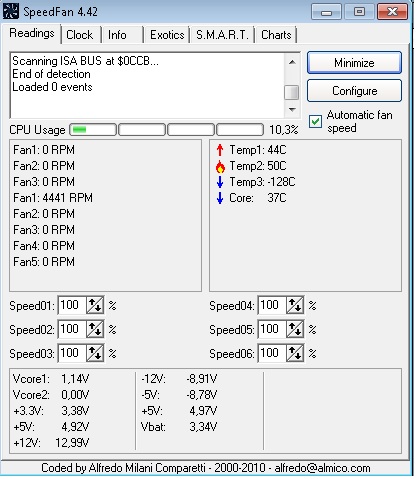Click the 'Temp1: 44C' reading text

pyautogui.click(x=258, y=150)
